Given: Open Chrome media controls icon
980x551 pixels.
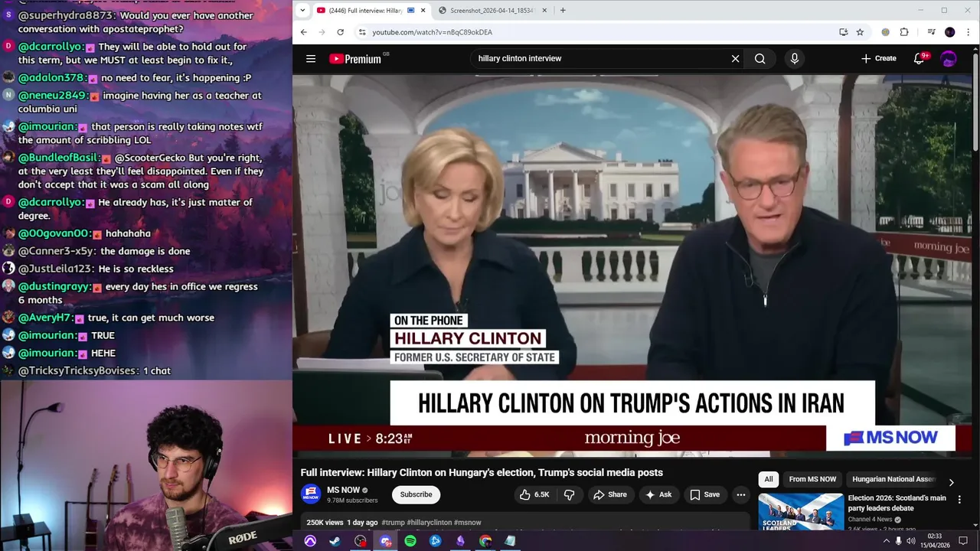Looking at the screenshot, I should click(931, 32).
